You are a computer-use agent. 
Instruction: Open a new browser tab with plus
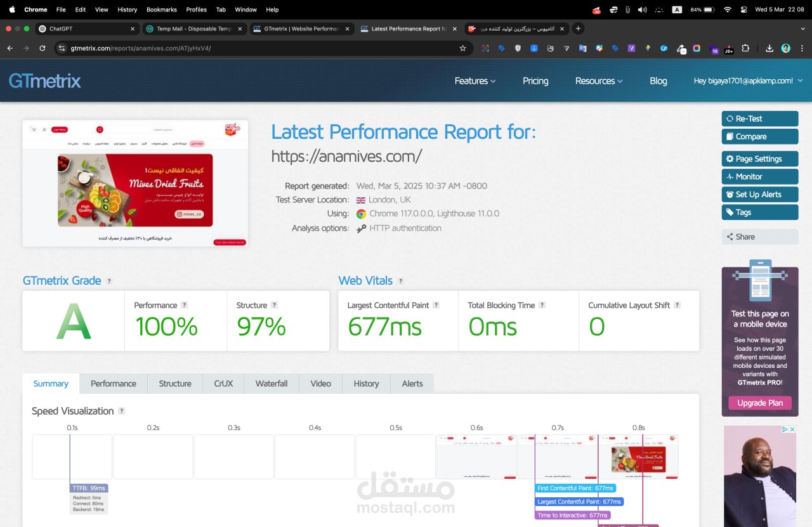578,29
